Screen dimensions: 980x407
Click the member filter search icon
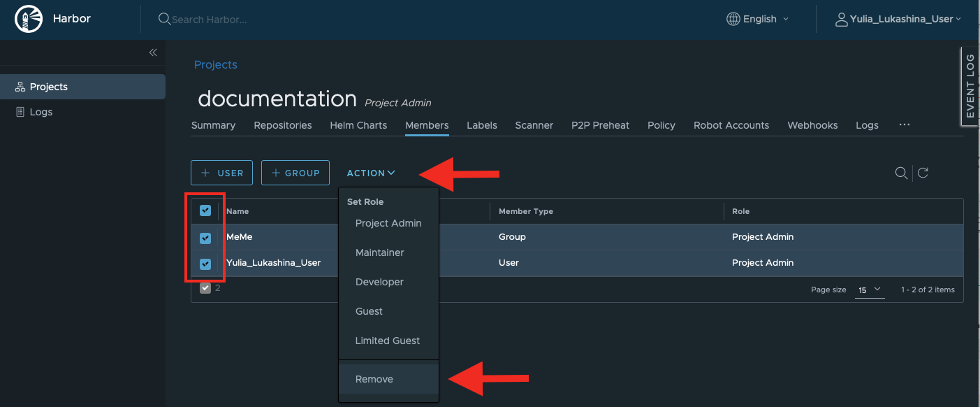point(902,173)
